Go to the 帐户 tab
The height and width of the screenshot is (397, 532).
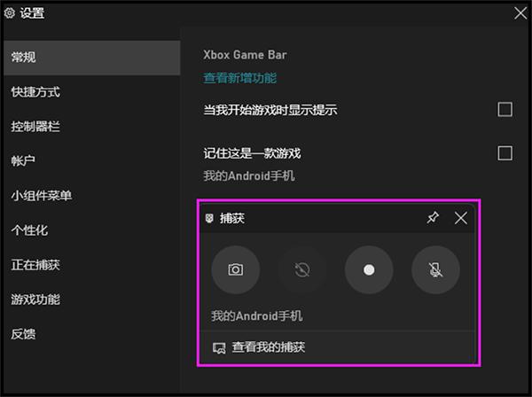[x=92, y=160]
